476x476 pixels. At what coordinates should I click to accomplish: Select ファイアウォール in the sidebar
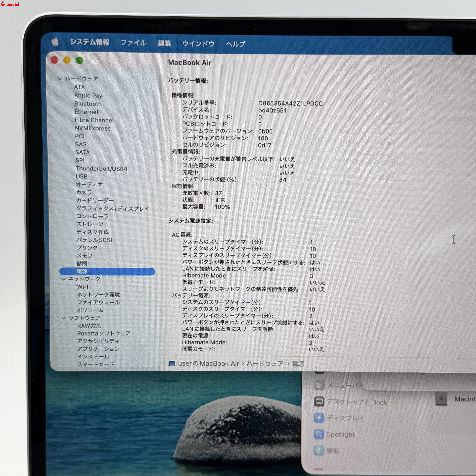click(x=98, y=302)
